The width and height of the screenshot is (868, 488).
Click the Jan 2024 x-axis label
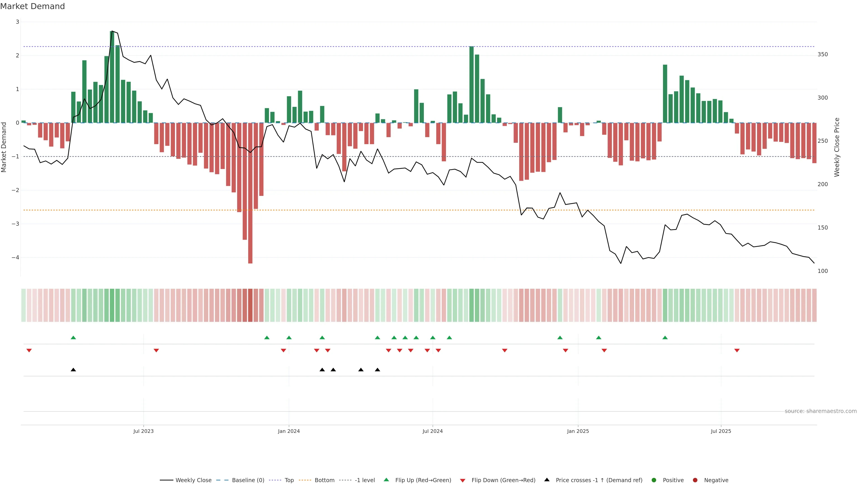click(289, 431)
